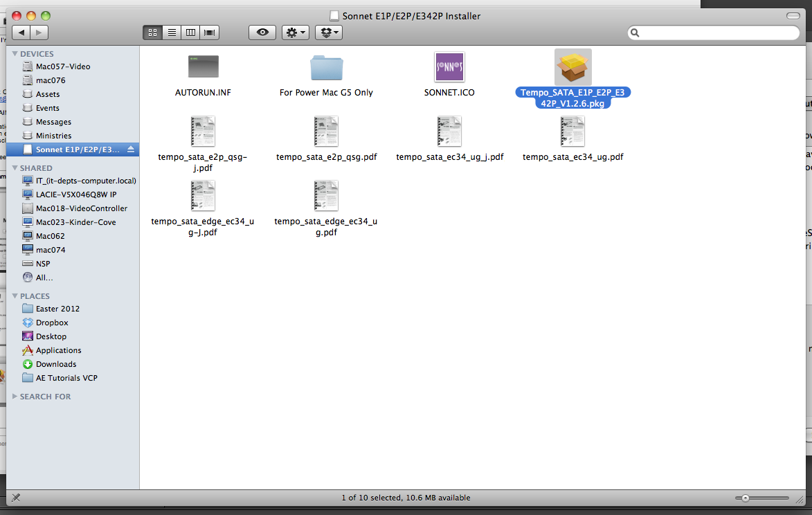Open Mac018-VideoController shared computer
Screen dimensions: 812x515
tap(73, 208)
